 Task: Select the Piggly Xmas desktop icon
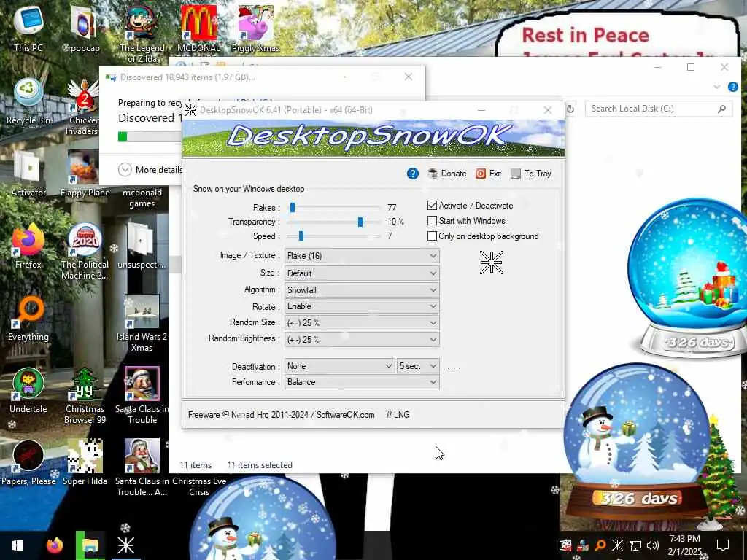[x=255, y=28]
